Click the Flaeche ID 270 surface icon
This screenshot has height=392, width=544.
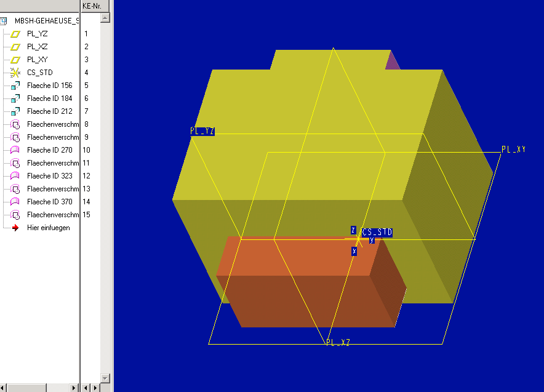tap(16, 150)
